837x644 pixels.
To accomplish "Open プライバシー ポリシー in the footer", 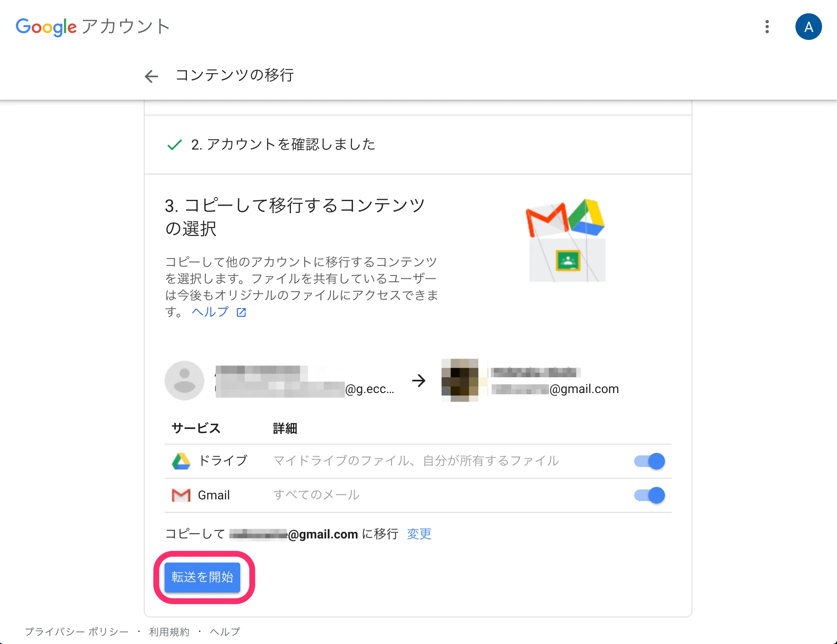I will point(77,632).
